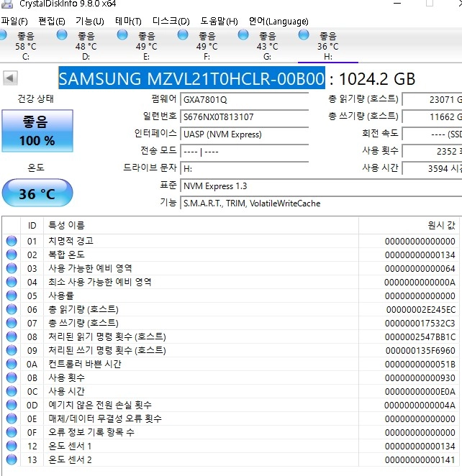The height and width of the screenshot is (476, 462).
Task: Click the power on count value 2352
Action: point(432,151)
